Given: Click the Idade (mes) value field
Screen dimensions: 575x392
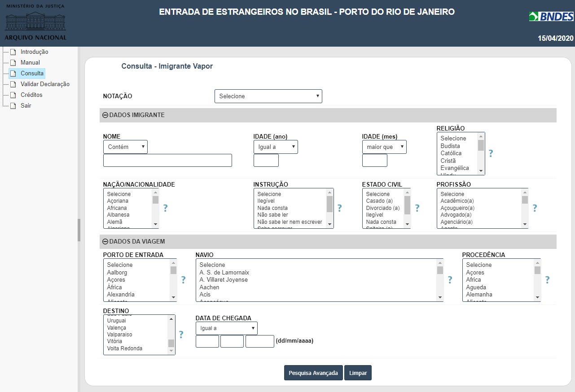Looking at the screenshot, I should (x=375, y=161).
